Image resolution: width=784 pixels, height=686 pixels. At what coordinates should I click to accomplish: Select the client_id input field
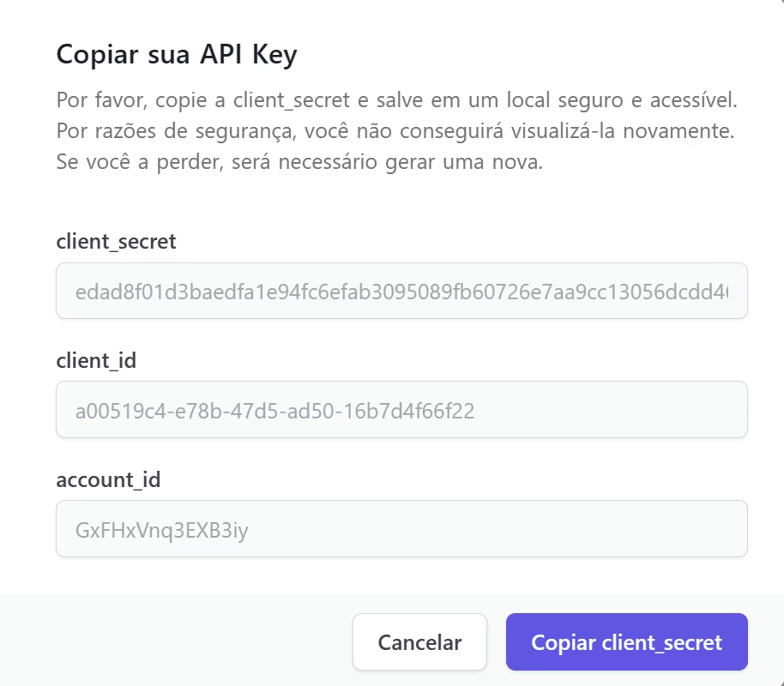(x=401, y=410)
